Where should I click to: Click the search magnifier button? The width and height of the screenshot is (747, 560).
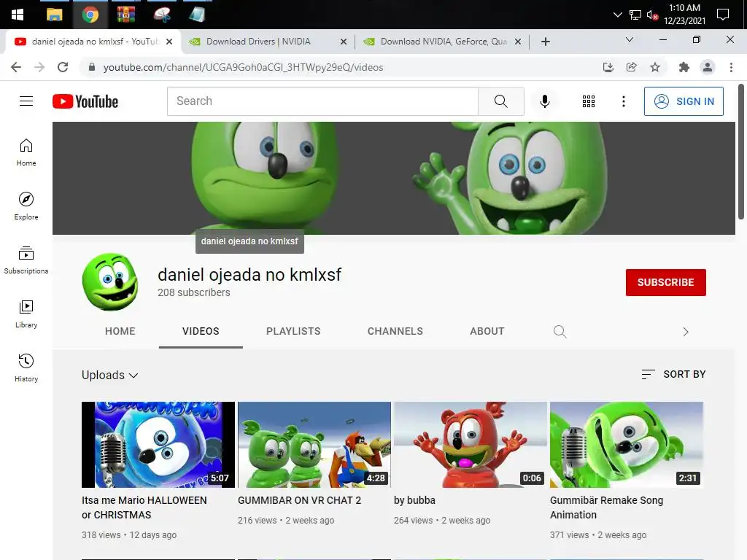click(500, 101)
